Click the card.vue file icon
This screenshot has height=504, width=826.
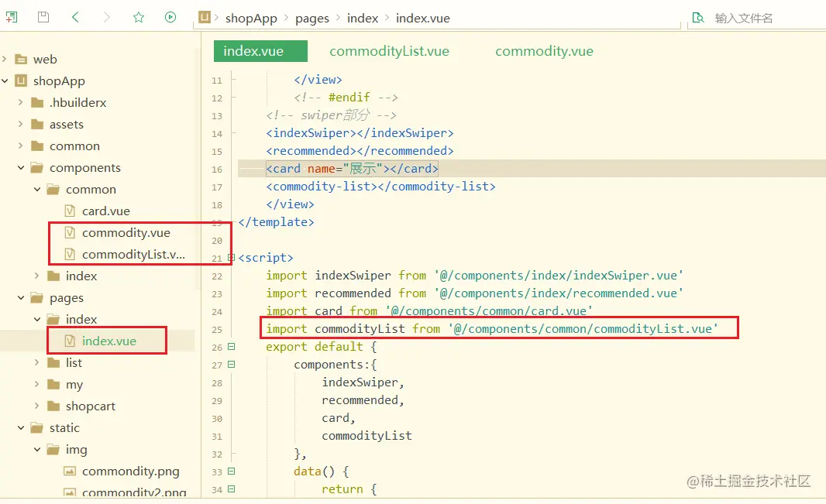point(70,211)
